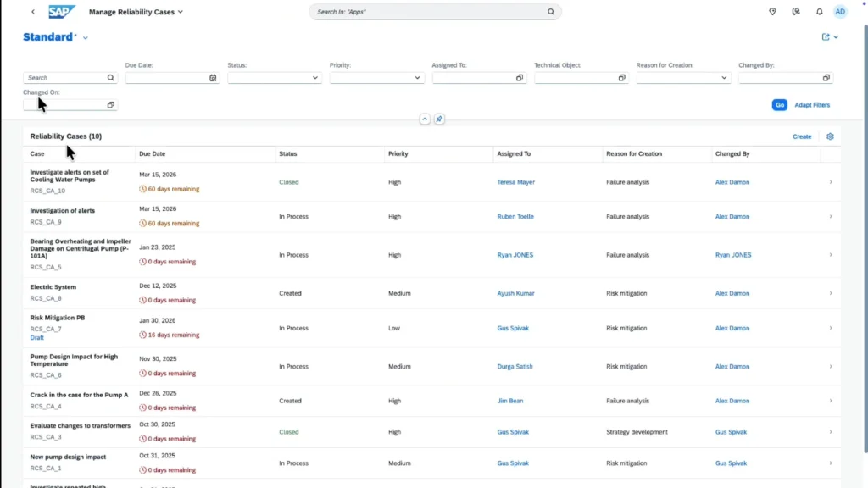Click 'Strategy development' reason cell
The image size is (868, 488).
pyautogui.click(x=637, y=432)
